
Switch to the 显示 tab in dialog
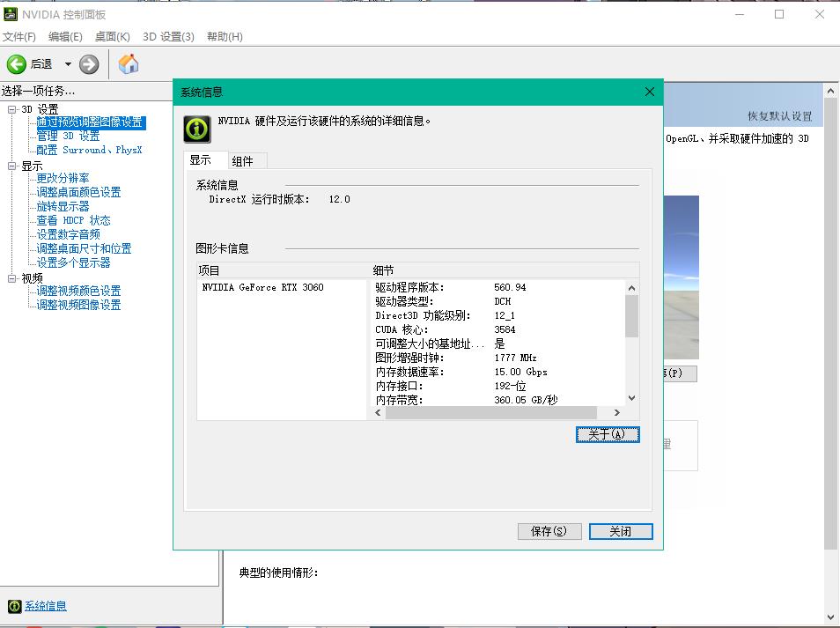pyautogui.click(x=205, y=160)
